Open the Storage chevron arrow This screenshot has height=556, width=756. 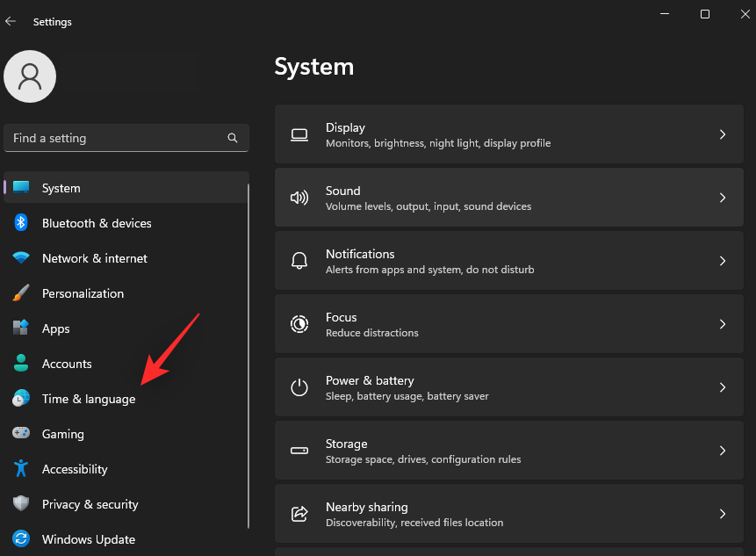(x=723, y=451)
